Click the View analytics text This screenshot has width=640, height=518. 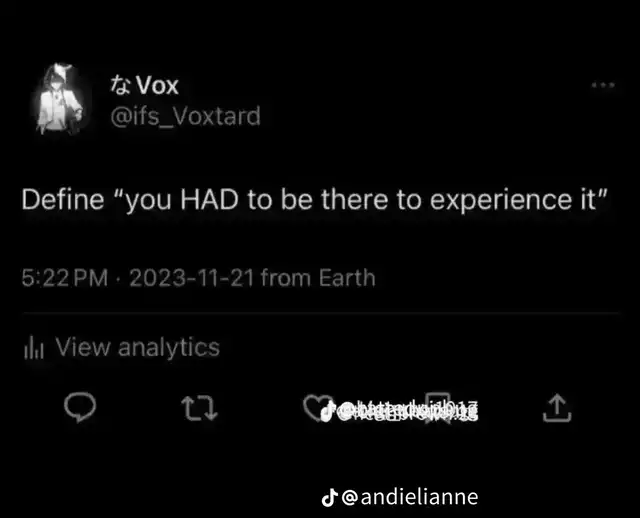point(137,348)
